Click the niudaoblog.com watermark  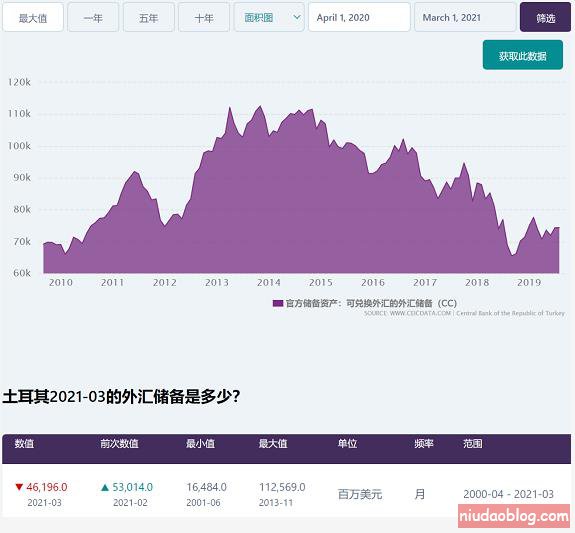(514, 516)
